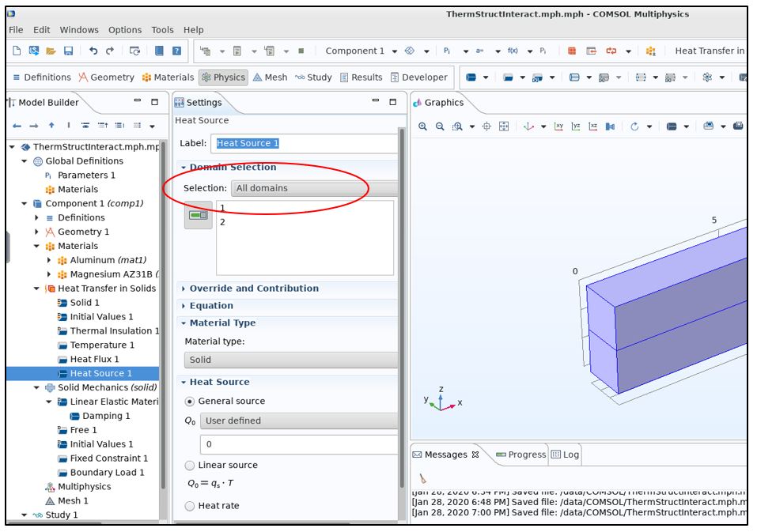Viewport: 757px width, 532px height.
Task: Click the Settings panel icon
Action: coord(179,102)
